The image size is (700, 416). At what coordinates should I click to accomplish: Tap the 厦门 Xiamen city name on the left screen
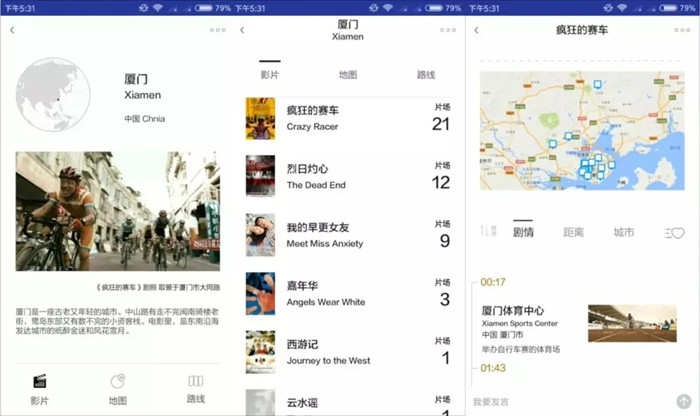pos(142,87)
